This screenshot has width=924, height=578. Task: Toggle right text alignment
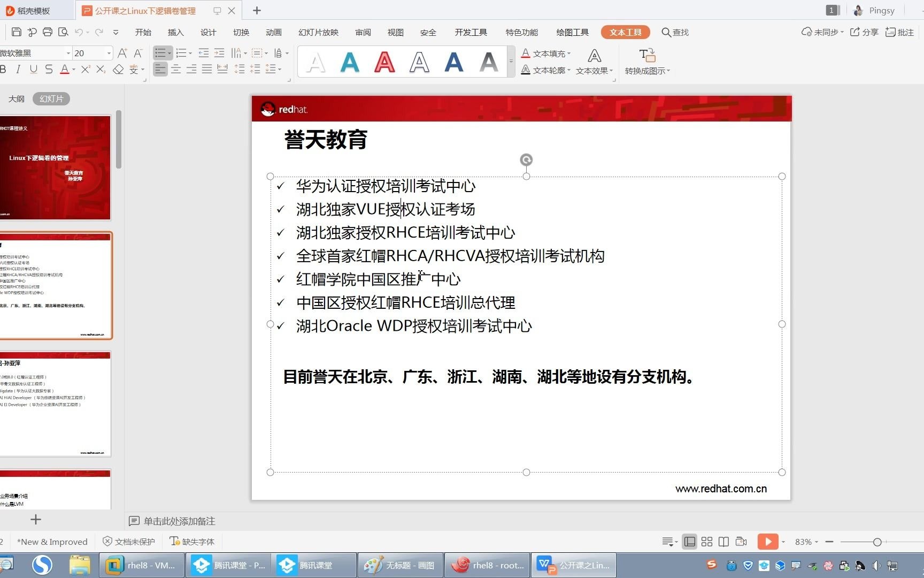click(191, 69)
